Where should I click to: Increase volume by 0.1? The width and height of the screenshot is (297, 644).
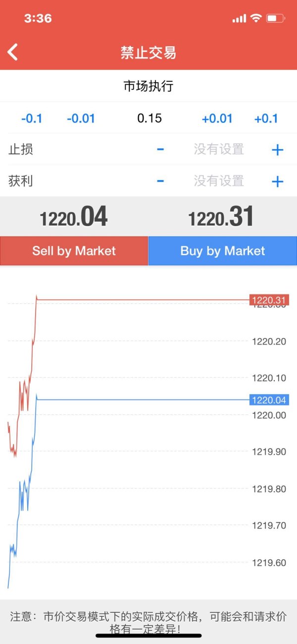pos(266,118)
